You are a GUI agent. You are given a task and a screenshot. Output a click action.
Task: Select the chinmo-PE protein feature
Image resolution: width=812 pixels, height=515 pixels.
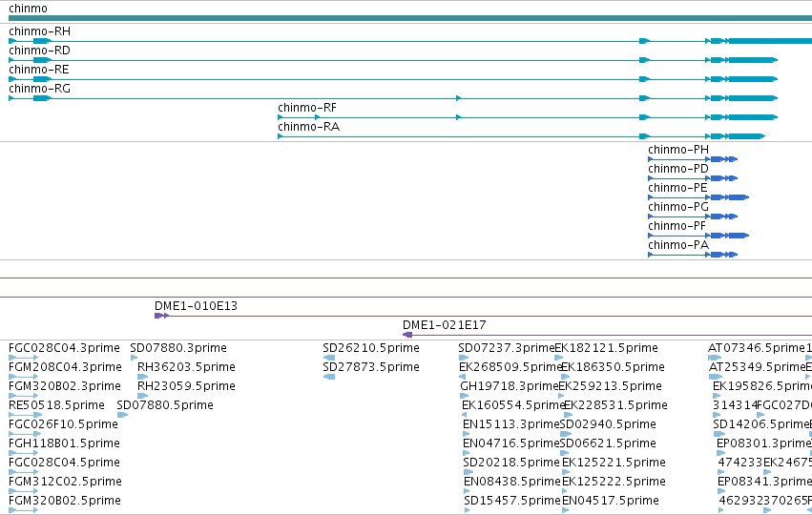pos(698,197)
